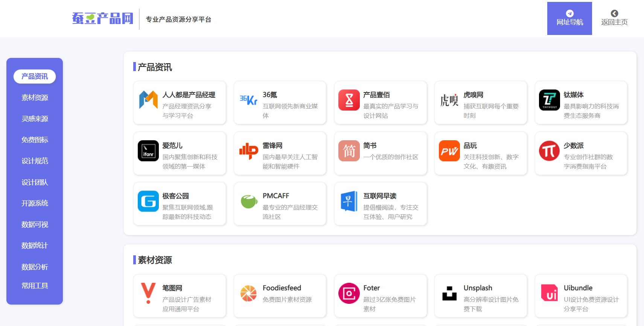This screenshot has width=644, height=326.
Task: Click the 互联网早读 blue book icon
Action: tap(349, 201)
